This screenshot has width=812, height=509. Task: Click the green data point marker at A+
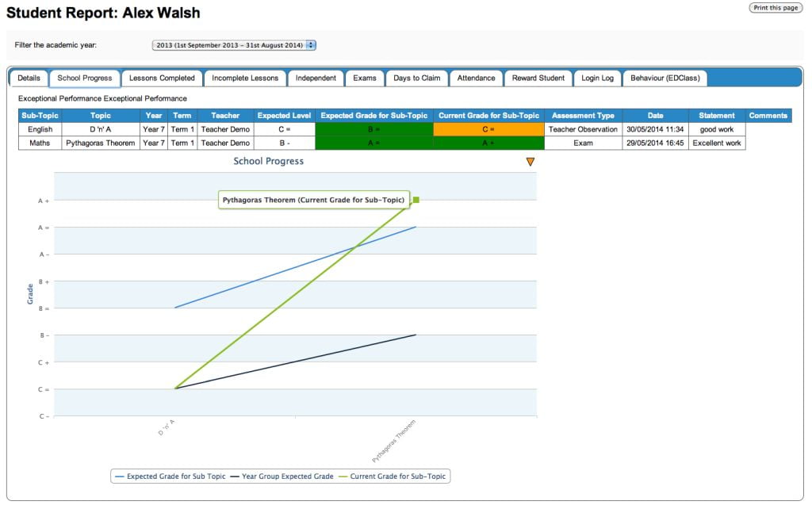[416, 200]
